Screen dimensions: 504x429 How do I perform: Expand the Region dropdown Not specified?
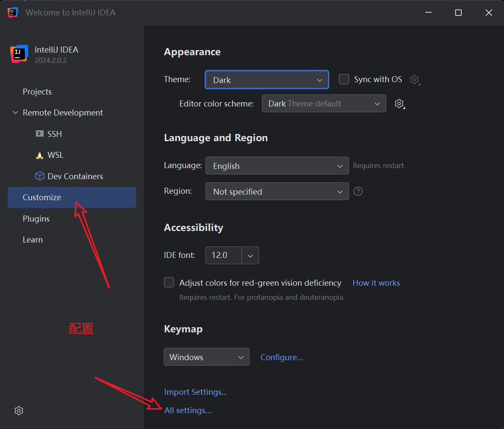[277, 192]
